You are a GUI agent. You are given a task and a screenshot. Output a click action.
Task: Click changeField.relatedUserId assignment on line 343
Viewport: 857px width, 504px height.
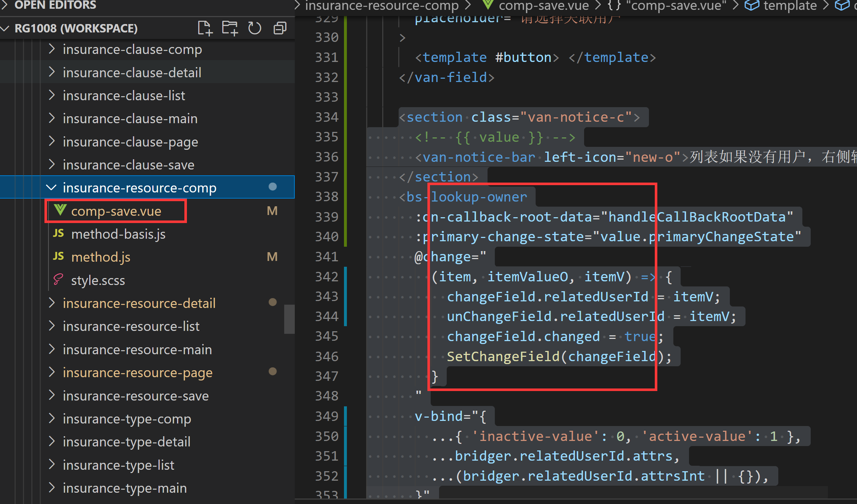(x=583, y=297)
